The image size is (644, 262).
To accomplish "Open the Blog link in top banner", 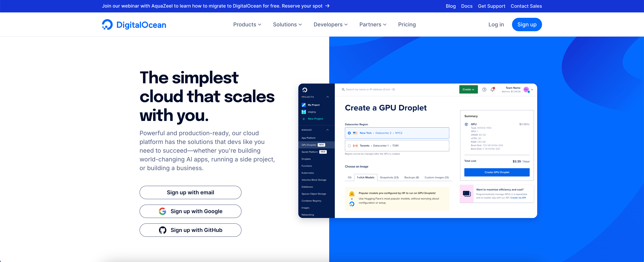I will 450,6.
